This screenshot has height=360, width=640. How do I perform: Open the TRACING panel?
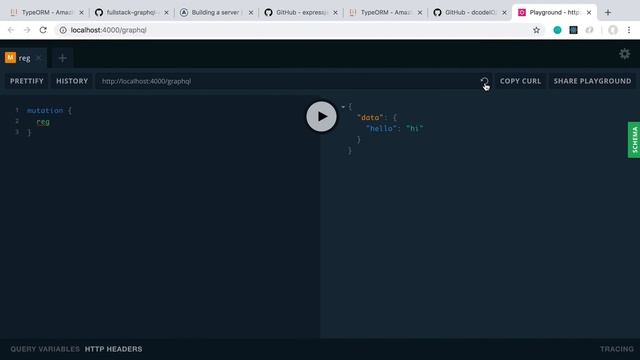coord(617,349)
